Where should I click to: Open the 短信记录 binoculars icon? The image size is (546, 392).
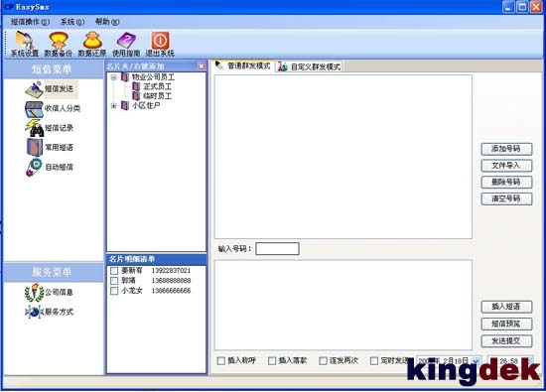pos(34,128)
